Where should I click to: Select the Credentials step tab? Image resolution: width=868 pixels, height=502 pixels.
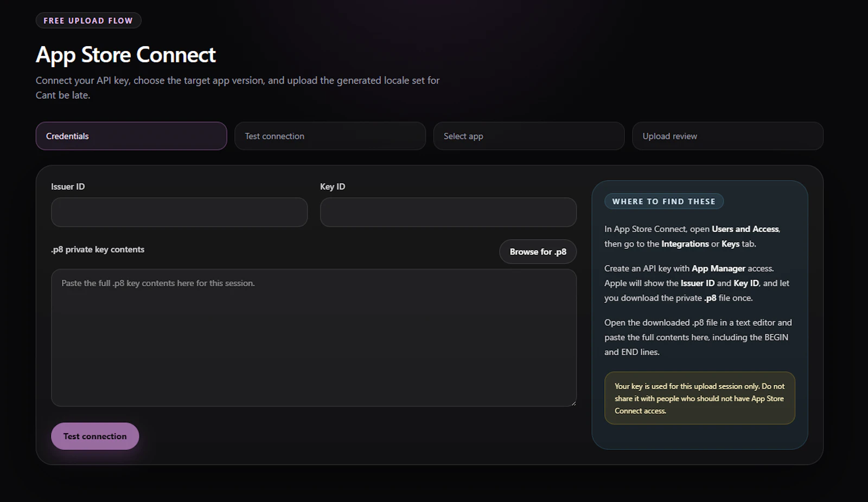pos(131,136)
